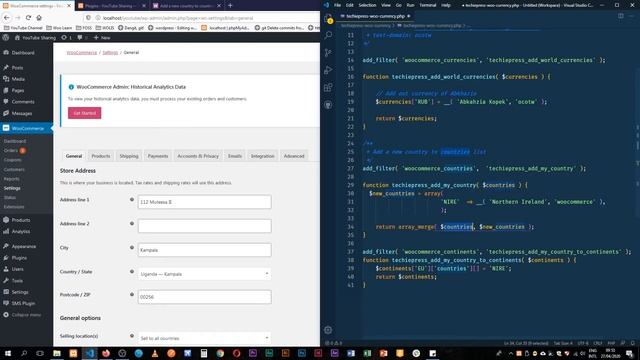Viewport: 640px width, 360px height.
Task: Open VS Code Source Control view
Action: click(x=328, y=53)
